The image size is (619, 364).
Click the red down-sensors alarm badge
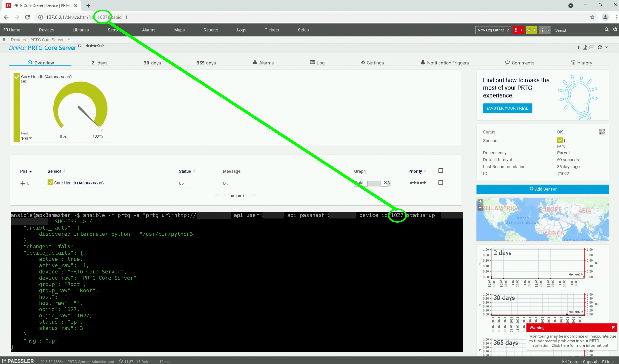(518, 30)
